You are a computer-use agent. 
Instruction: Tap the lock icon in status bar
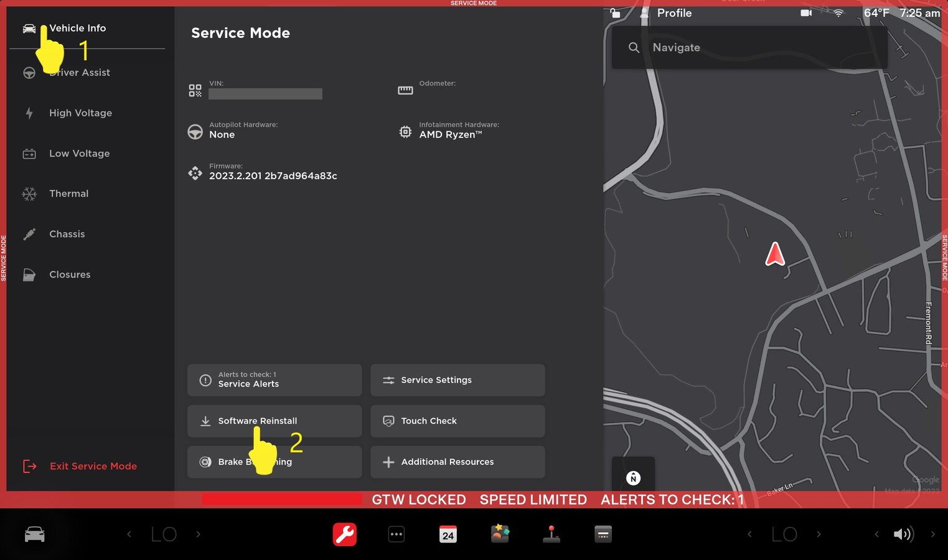click(615, 13)
